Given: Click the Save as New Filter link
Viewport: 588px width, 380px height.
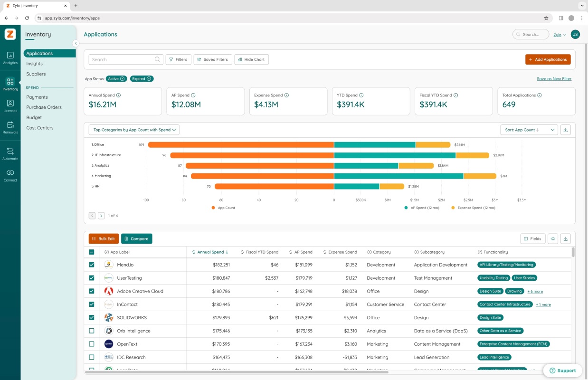Looking at the screenshot, I should point(554,79).
